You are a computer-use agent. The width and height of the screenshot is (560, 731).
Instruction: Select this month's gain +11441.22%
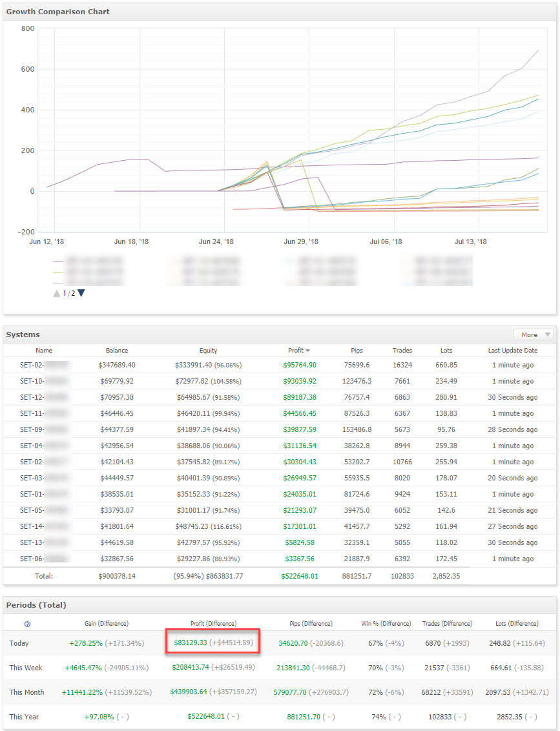tap(82, 692)
